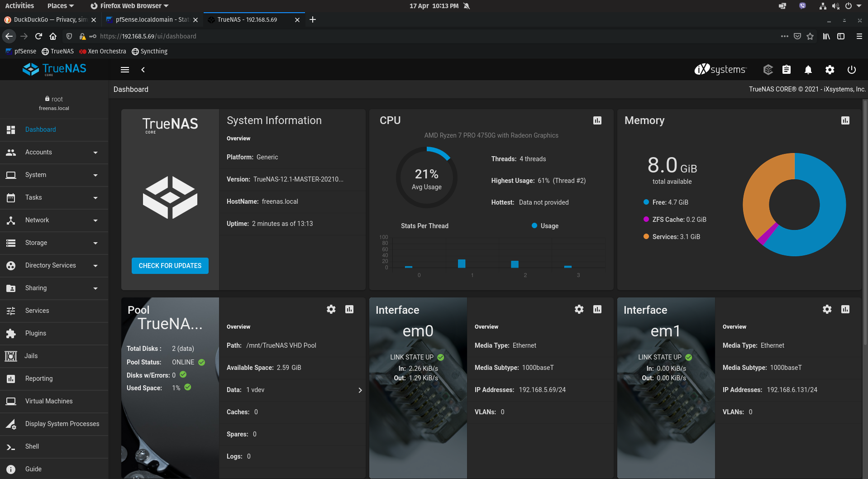
Task: Go back with browser back arrow
Action: click(x=9, y=36)
